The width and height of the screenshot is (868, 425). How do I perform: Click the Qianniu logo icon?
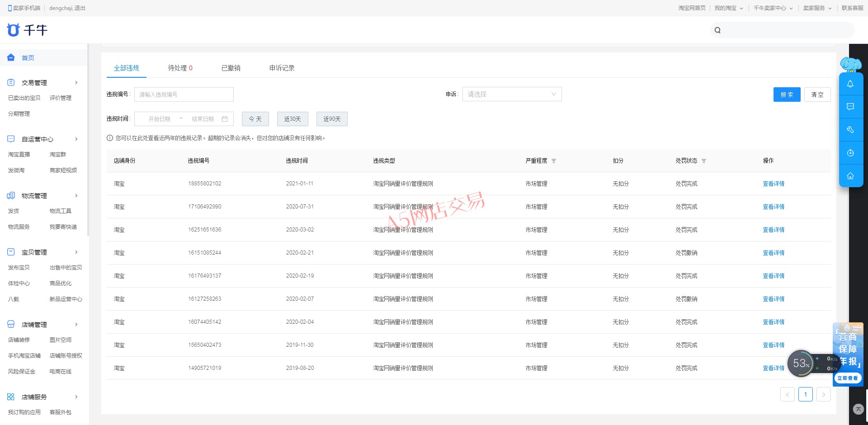pos(13,30)
